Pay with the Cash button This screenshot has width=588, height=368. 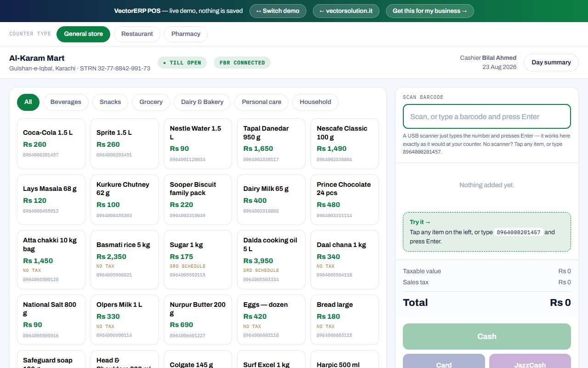[487, 336]
